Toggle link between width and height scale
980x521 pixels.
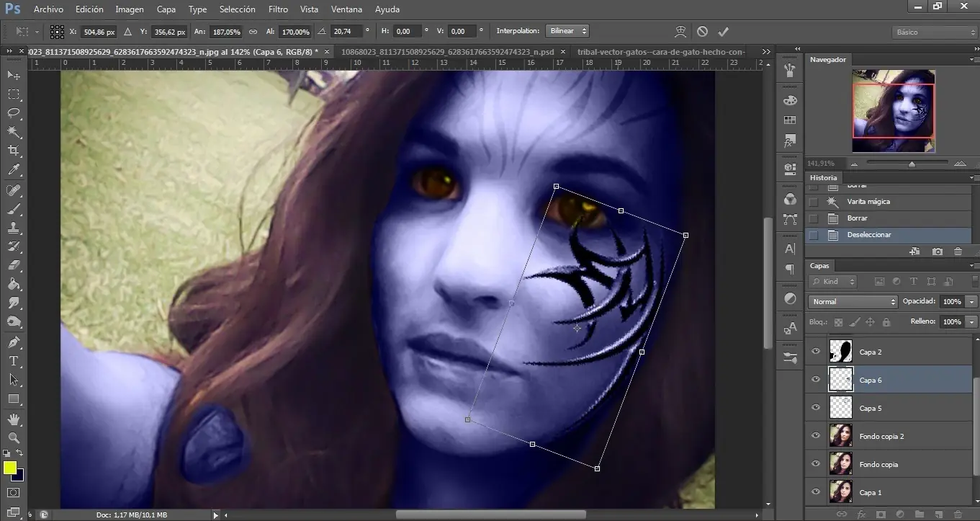pyautogui.click(x=253, y=32)
